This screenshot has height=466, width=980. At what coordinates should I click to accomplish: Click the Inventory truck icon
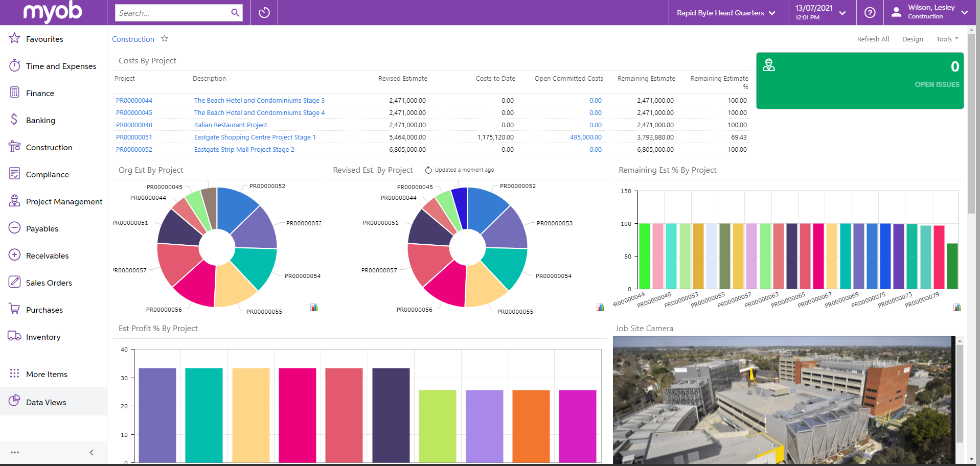click(x=14, y=336)
